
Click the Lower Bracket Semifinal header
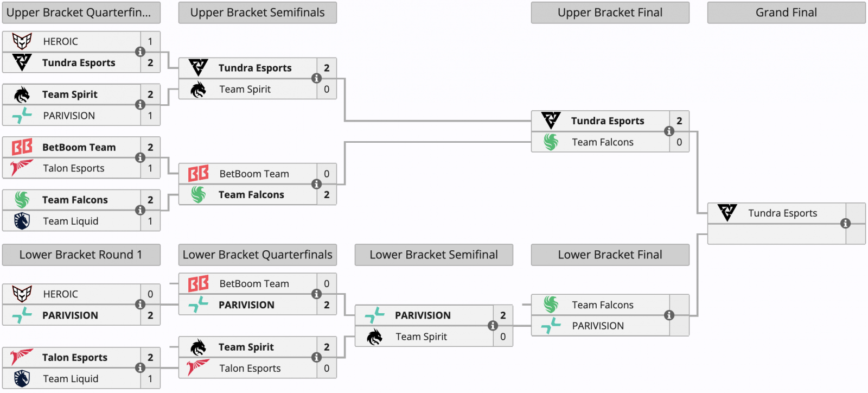(433, 255)
